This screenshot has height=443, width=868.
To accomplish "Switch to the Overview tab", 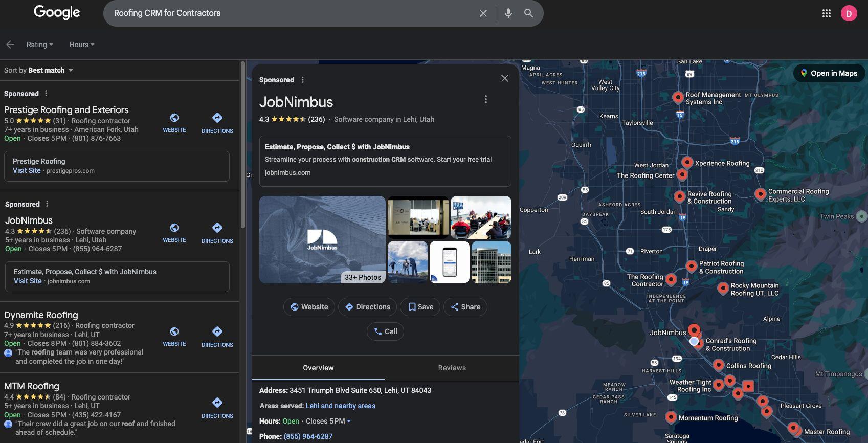I will coord(318,368).
